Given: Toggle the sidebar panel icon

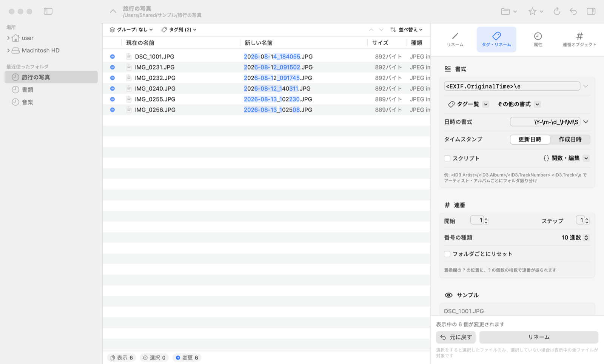Looking at the screenshot, I should coord(48,11).
